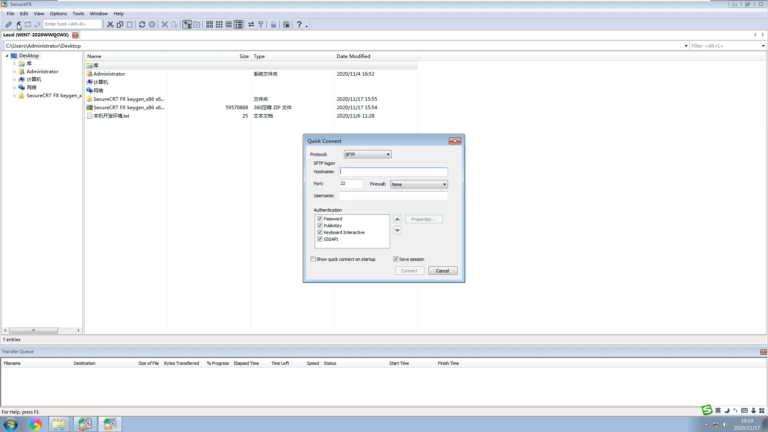Expand the SecureCRT FX keygen tree node
The image size is (768, 432).
click(14, 96)
